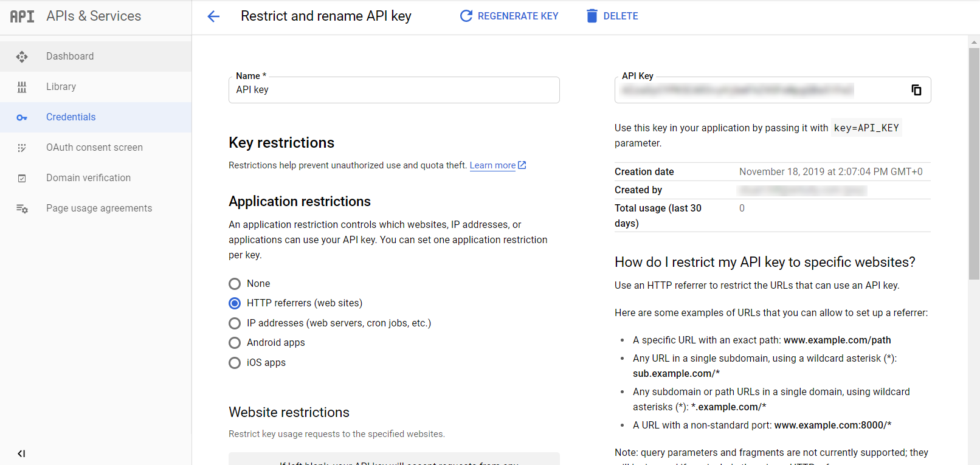The height and width of the screenshot is (465, 980).
Task: Click the Total usage value 0
Action: point(742,208)
